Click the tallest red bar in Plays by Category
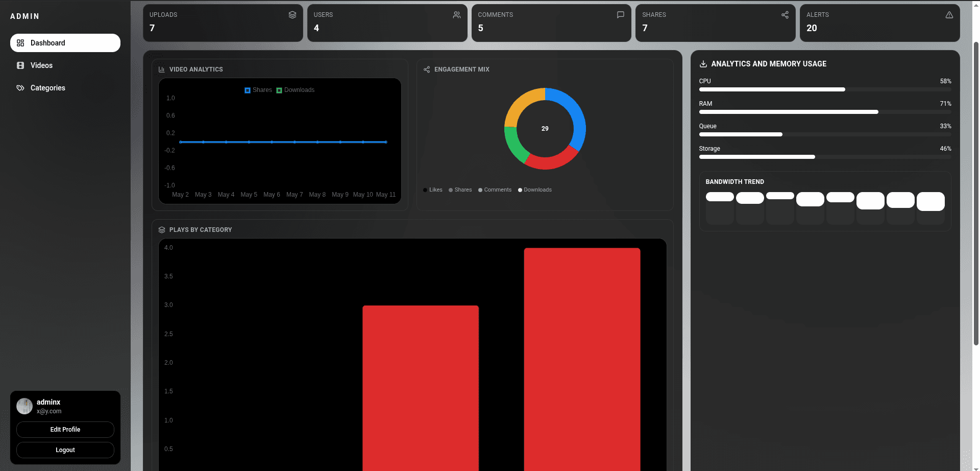Image resolution: width=980 pixels, height=471 pixels. click(582, 359)
